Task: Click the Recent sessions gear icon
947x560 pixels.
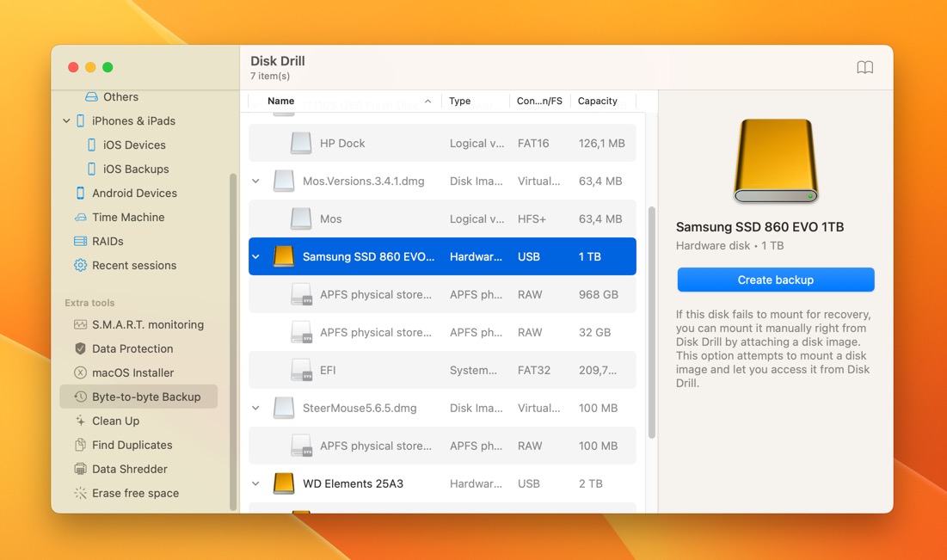Action: 80,265
